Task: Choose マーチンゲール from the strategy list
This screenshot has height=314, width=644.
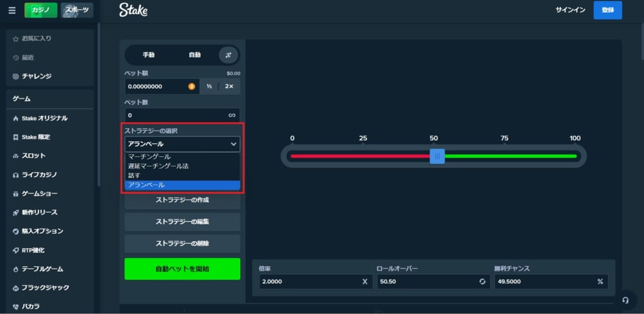Action: point(182,156)
